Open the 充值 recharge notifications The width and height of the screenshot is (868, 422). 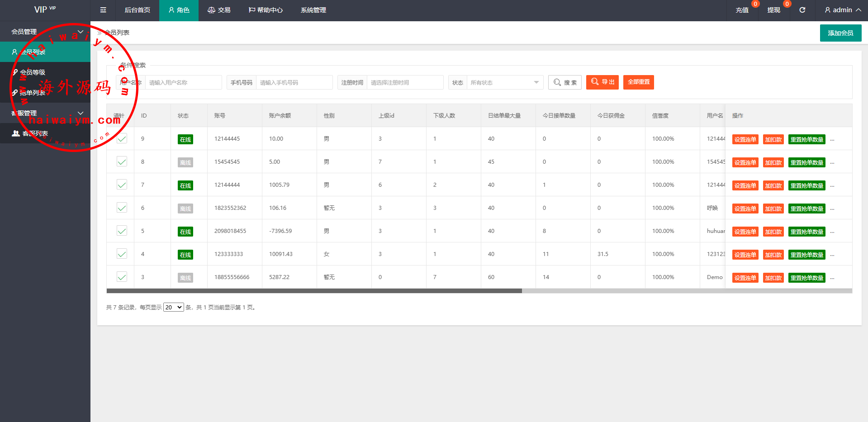click(742, 10)
